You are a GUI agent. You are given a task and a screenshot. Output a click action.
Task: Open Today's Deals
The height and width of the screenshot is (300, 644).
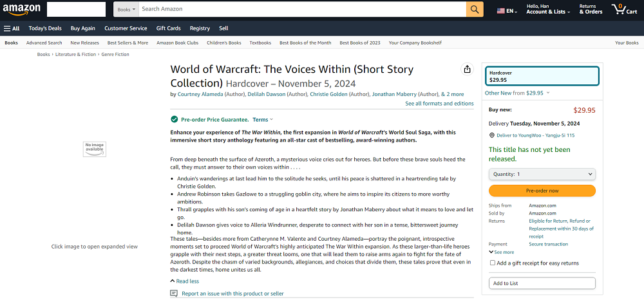(45, 28)
